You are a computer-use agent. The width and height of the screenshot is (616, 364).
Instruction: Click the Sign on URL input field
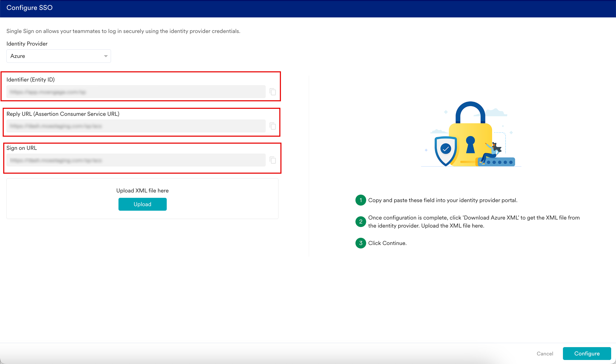136,160
